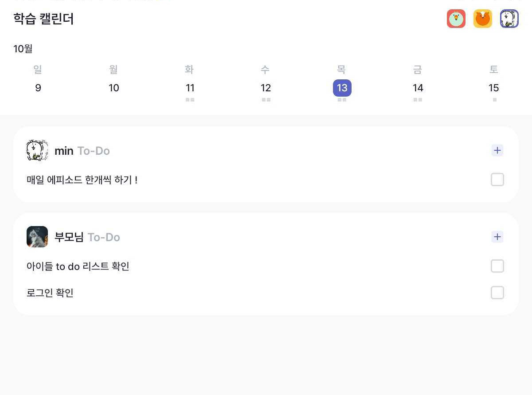The width and height of the screenshot is (532, 395).
Task: Add a new item to 부모님 To-Do
Action: tap(497, 237)
